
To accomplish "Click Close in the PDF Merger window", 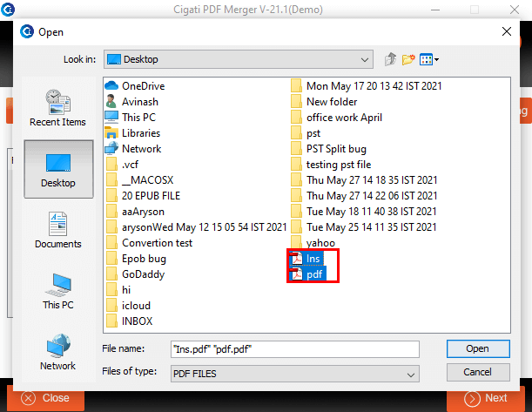I will pos(45,398).
